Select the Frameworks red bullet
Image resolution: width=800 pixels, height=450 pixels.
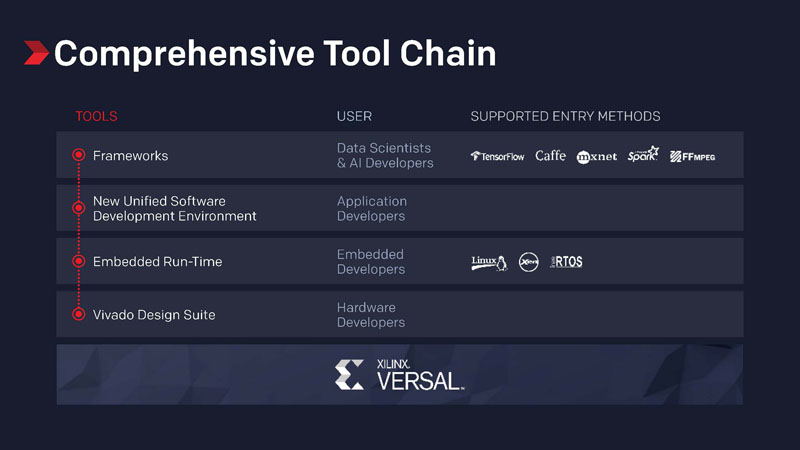click(x=79, y=155)
